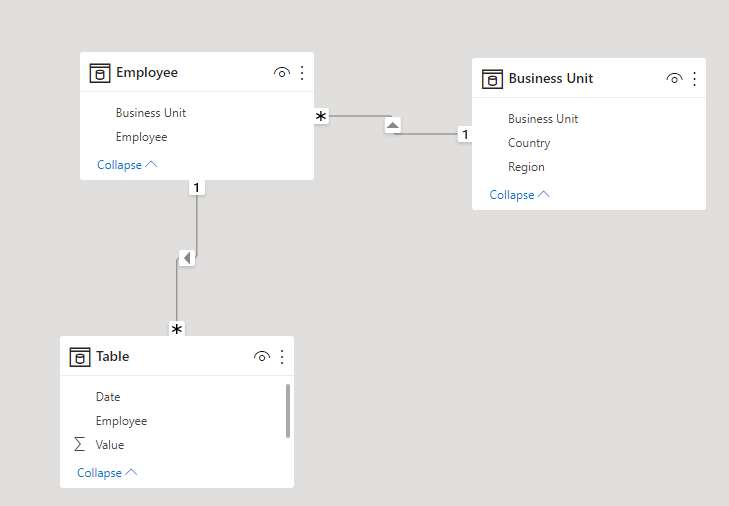Click the one cardinality marker at Business Unit table

pos(465,134)
